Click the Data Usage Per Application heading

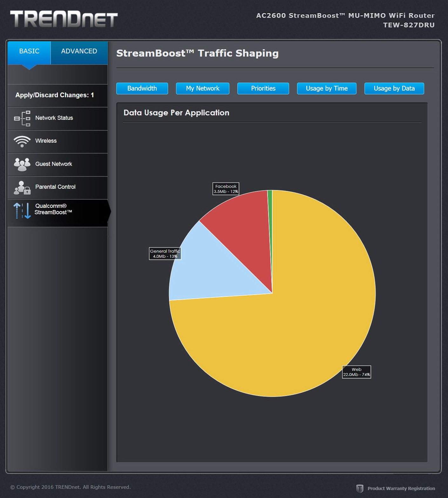click(x=176, y=113)
